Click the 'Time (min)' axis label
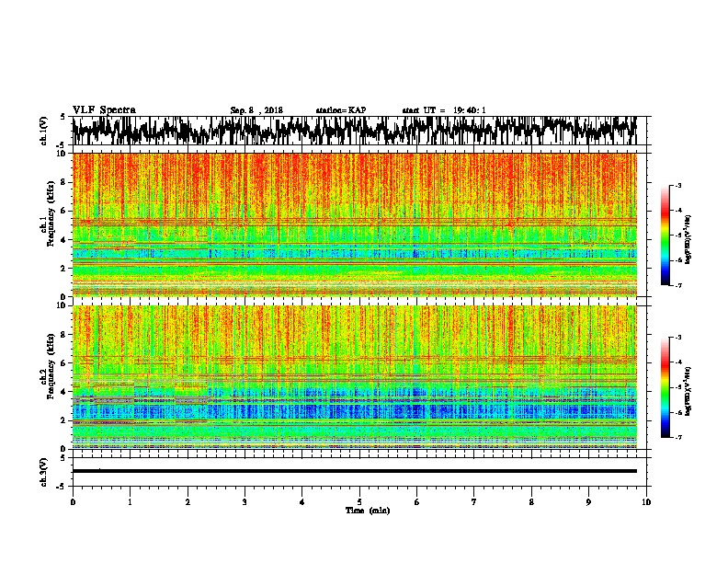Viewport: 728px width, 563px height. (368, 511)
